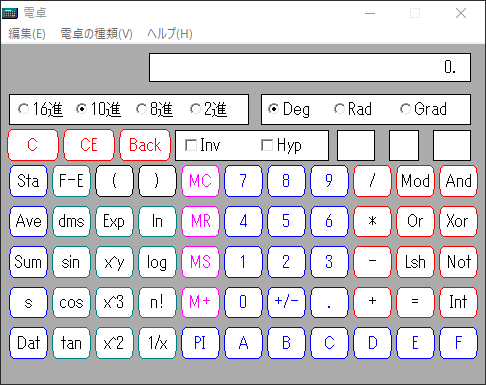Click the equals = key
Screen dimensions: 486x385
click(x=415, y=302)
